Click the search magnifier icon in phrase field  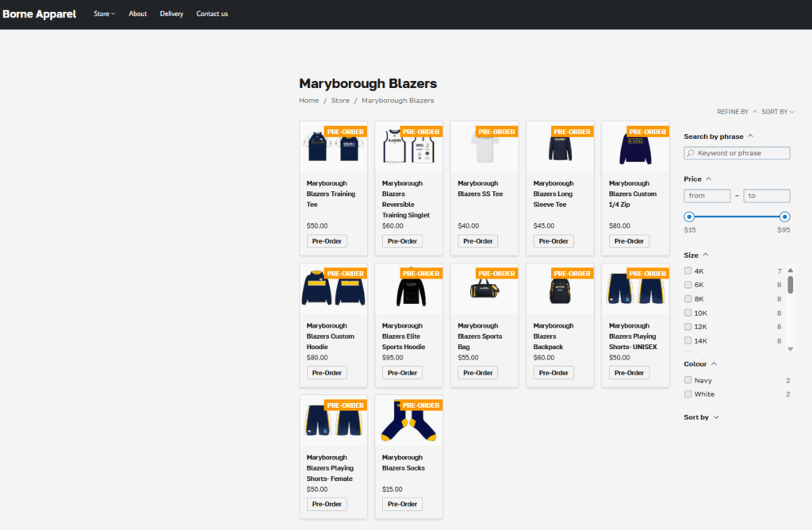(x=691, y=153)
